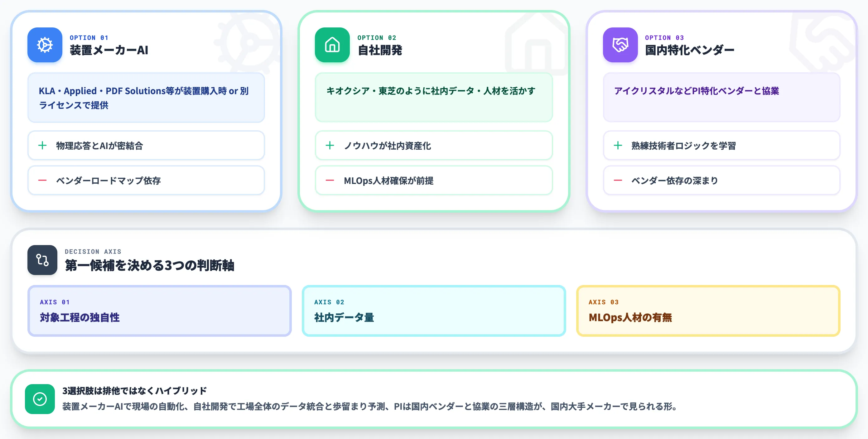Viewport: 868px width, 439px height.
Task: Click minus icon beside ベンダーロードマップ依存
Action: pos(42,181)
